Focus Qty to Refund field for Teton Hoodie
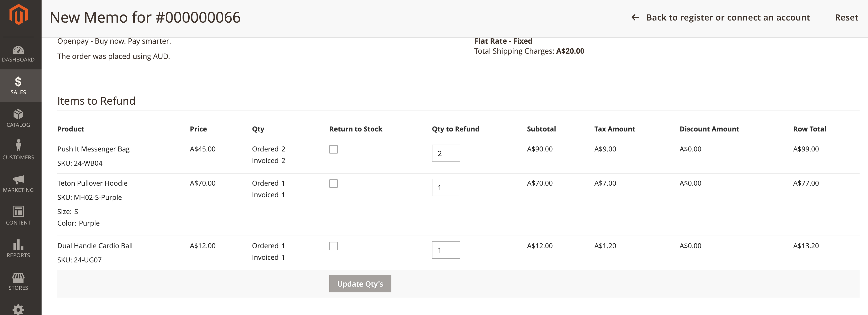 (x=446, y=188)
